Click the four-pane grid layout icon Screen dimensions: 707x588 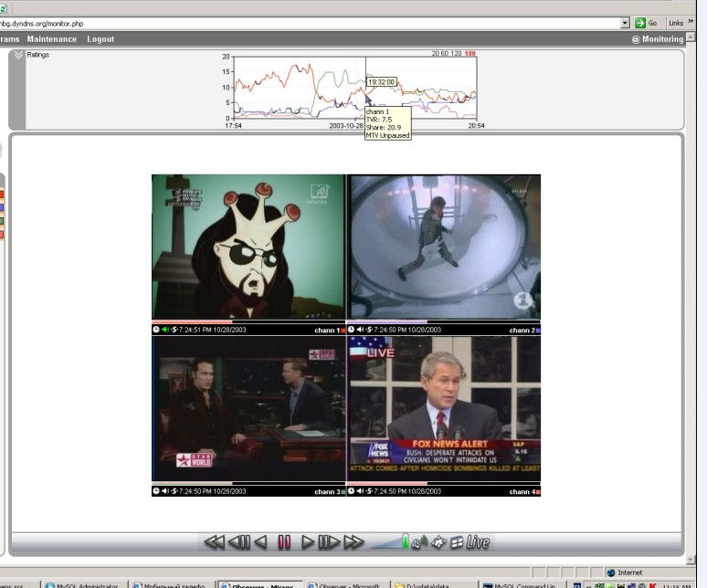(457, 542)
